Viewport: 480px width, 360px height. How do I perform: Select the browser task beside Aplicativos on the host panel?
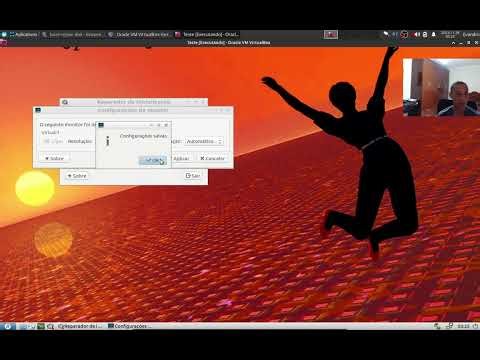73,34
